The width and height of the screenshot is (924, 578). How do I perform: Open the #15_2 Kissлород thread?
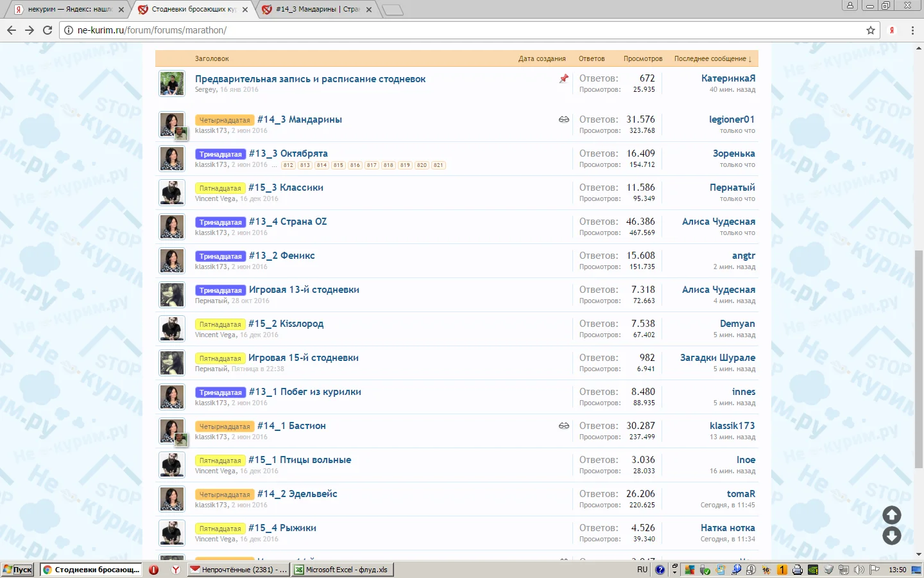pos(286,324)
